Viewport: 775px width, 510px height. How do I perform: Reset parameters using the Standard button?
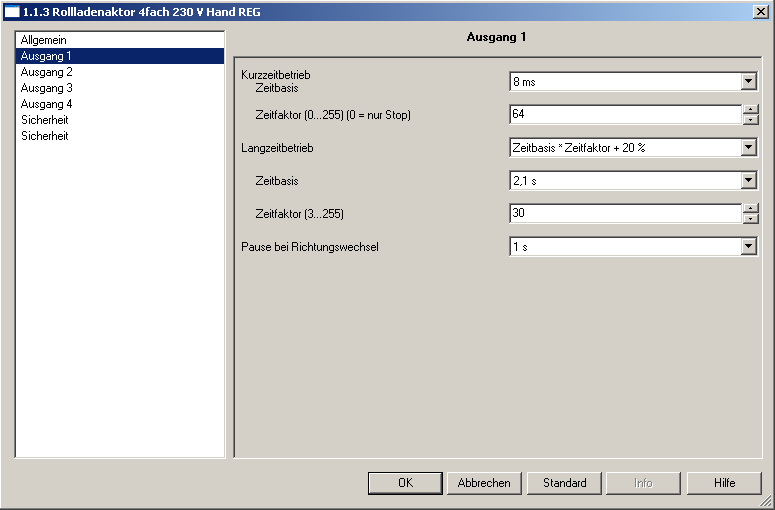(564, 483)
